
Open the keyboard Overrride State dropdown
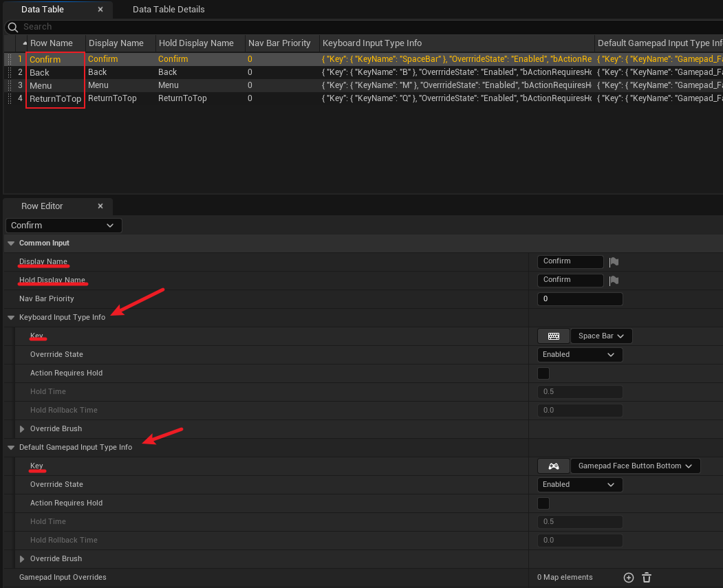coord(580,354)
